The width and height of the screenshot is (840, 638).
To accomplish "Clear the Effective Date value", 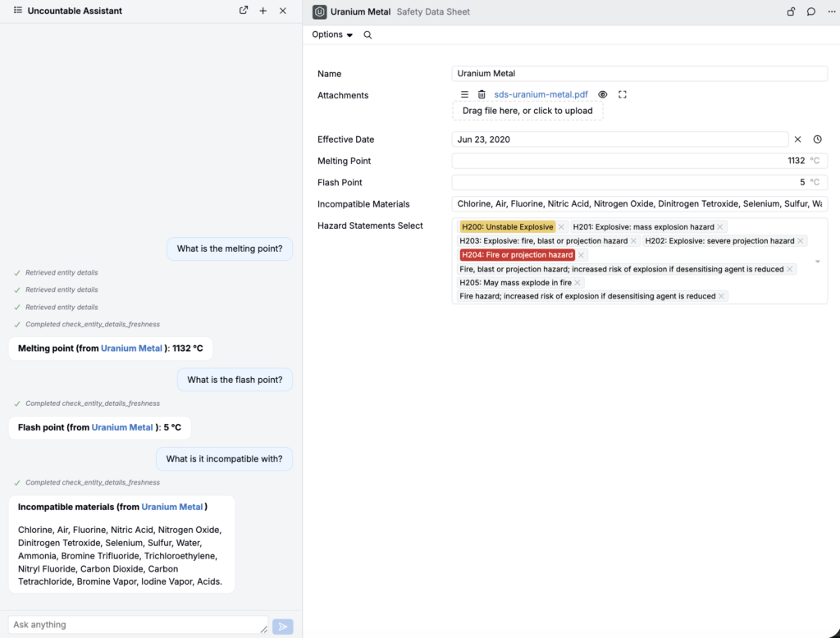I will click(x=797, y=139).
